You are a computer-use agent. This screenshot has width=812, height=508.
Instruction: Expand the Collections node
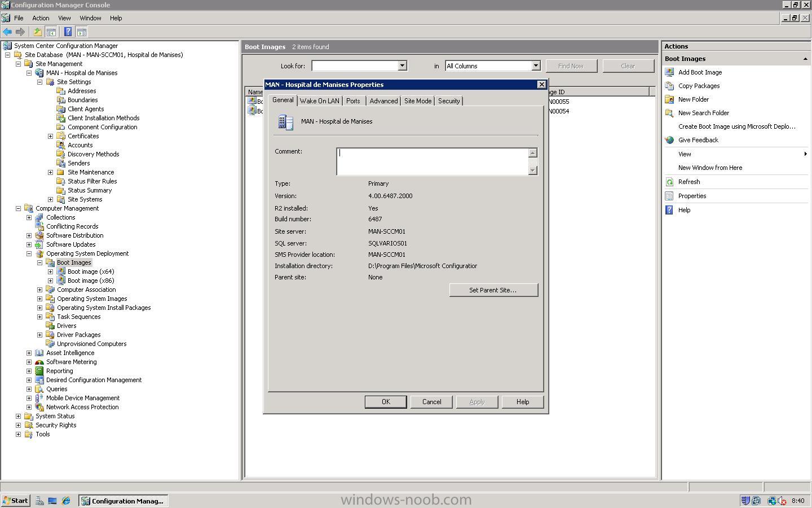(x=29, y=217)
